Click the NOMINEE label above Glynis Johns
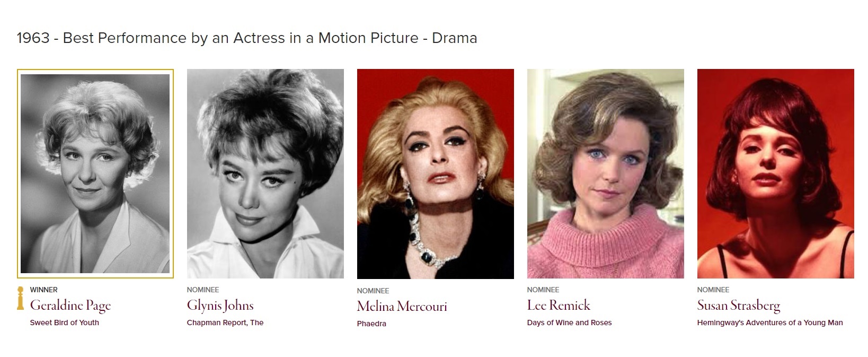 [203, 290]
